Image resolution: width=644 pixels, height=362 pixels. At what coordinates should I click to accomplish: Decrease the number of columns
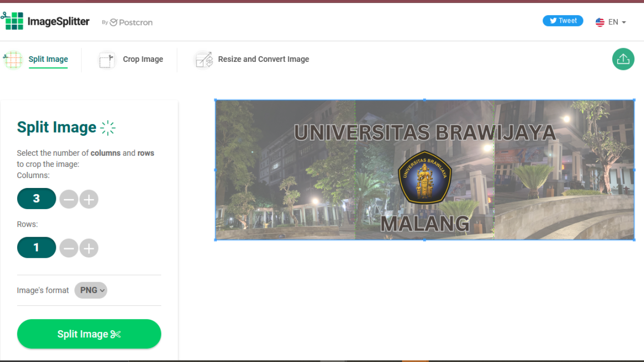(69, 200)
